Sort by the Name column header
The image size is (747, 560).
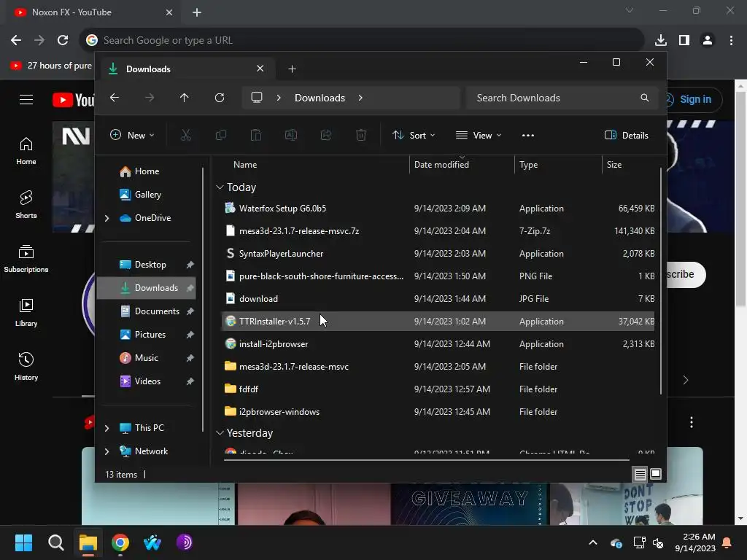[x=245, y=165]
